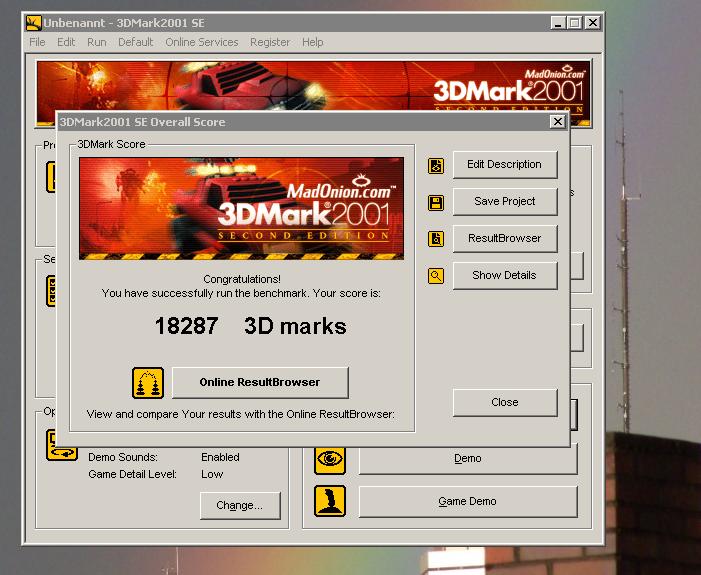Click the Change... options button
The width and height of the screenshot is (701, 575).
[240, 505]
